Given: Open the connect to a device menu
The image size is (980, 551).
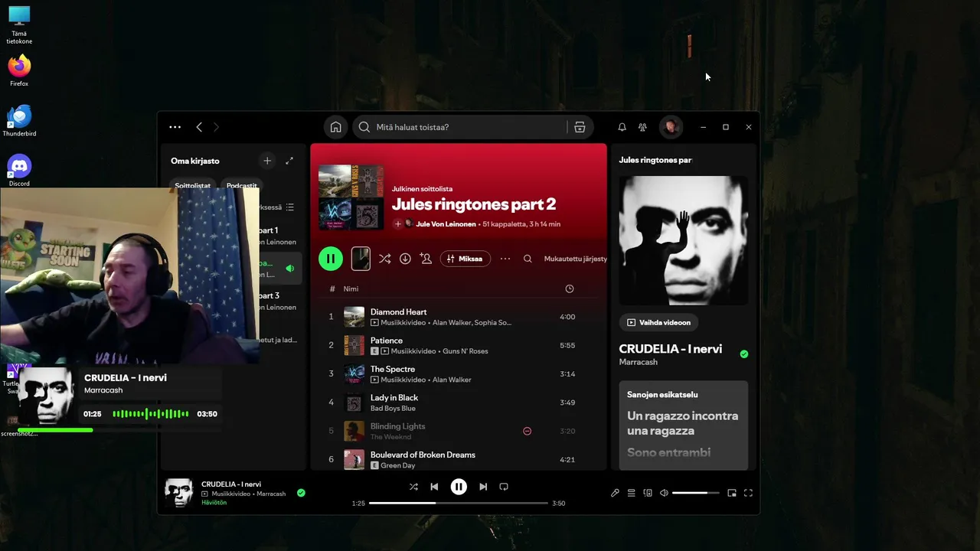Looking at the screenshot, I should (x=648, y=493).
